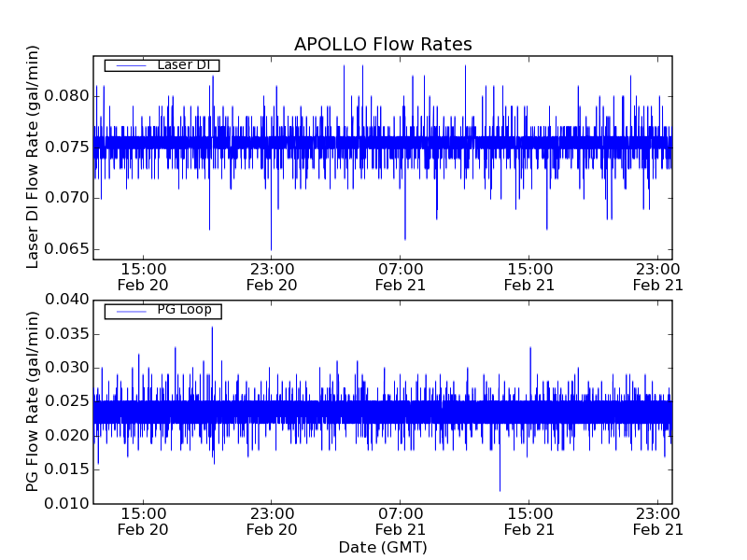Click bottom plot's 23:00 Feb 21 tick label
Screen dimensions: 747x560
[x=658, y=522]
